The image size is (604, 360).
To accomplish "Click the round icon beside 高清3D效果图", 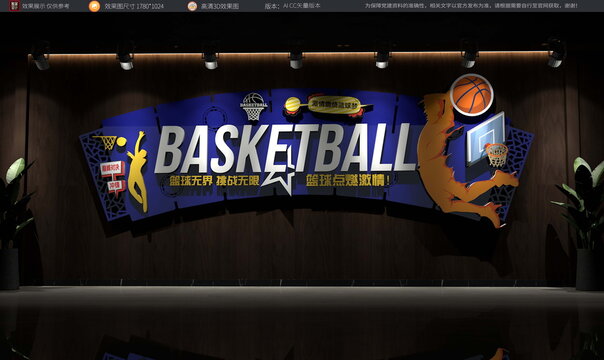I will (x=192, y=6).
